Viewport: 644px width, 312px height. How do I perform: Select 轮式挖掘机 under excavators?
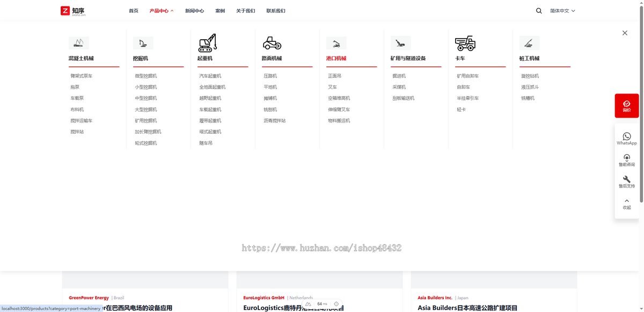pyautogui.click(x=146, y=143)
